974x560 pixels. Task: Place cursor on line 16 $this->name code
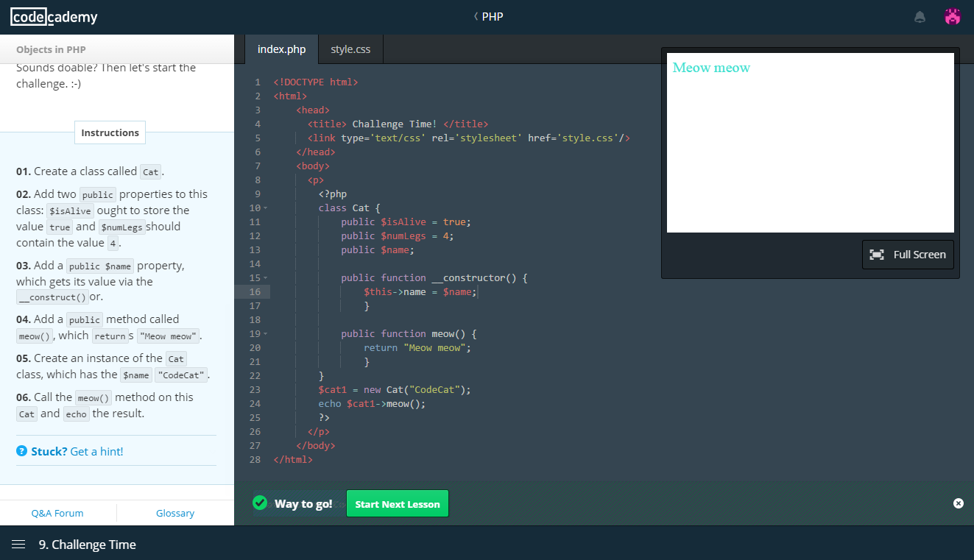420,292
